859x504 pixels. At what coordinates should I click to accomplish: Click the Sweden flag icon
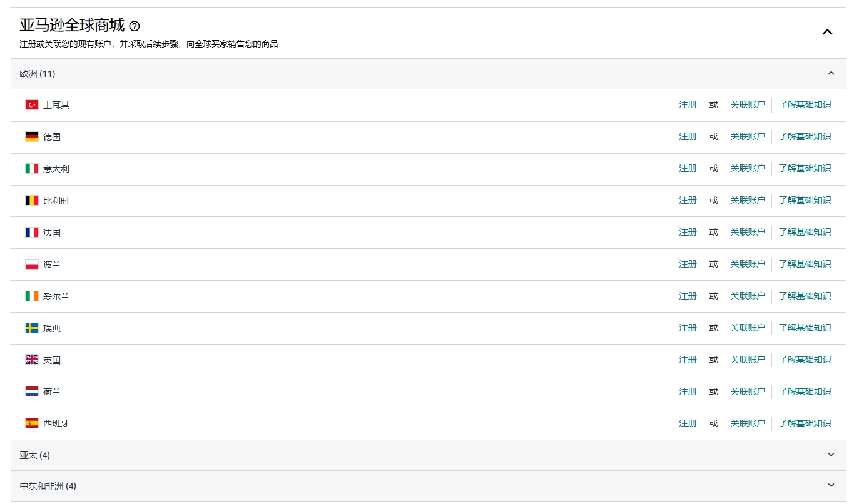pos(32,328)
